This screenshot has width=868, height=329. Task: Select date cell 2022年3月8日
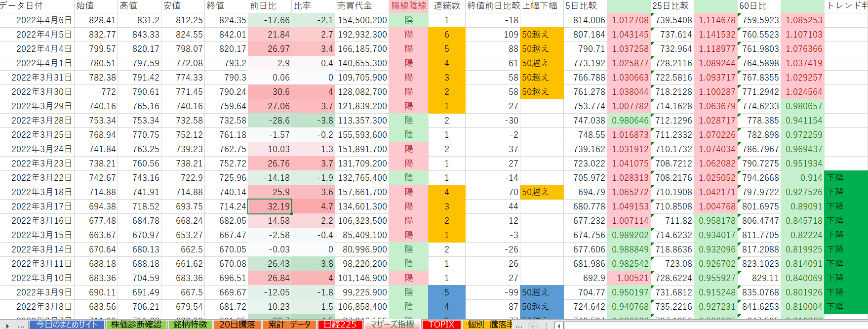38,307
